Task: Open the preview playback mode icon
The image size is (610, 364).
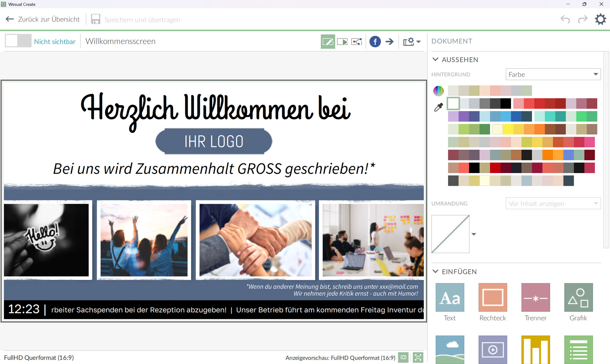Action: click(342, 42)
